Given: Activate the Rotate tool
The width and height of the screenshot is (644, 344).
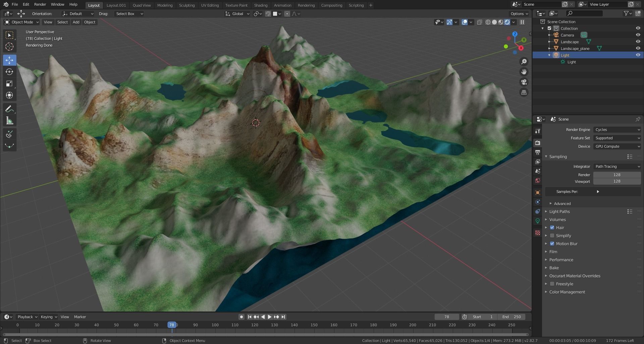Looking at the screenshot, I should 9,72.
